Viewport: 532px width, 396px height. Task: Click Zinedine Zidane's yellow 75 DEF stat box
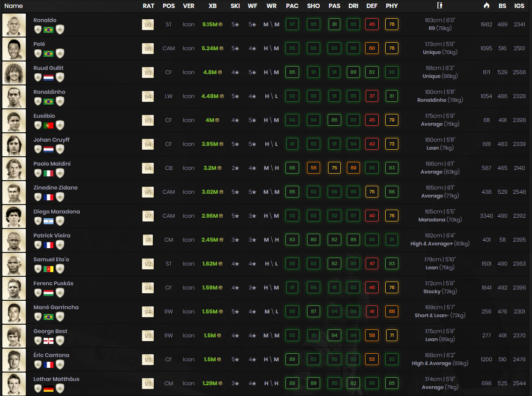point(372,192)
